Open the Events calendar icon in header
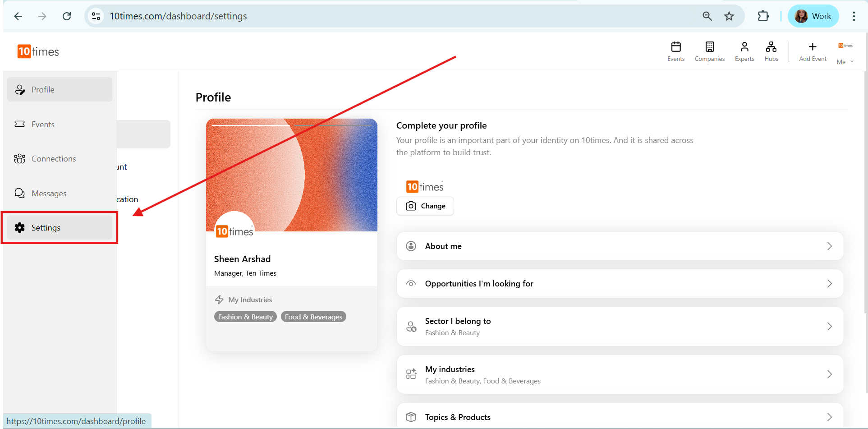This screenshot has width=868, height=429. [x=675, y=47]
